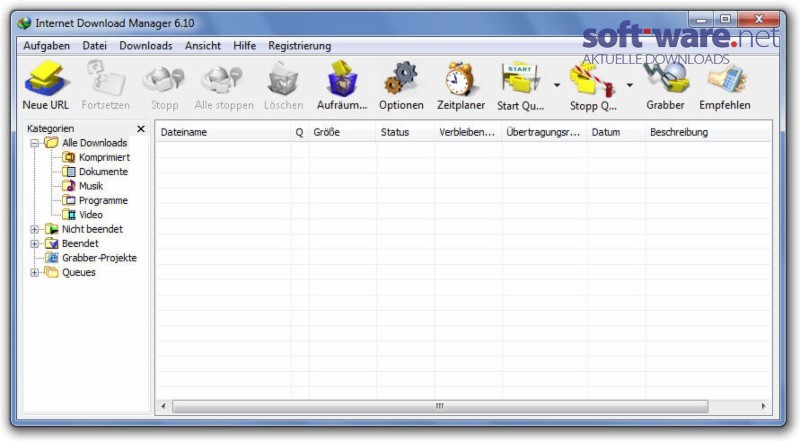Click the Programme category icon
Screen dimensions: 800x441
(69, 200)
